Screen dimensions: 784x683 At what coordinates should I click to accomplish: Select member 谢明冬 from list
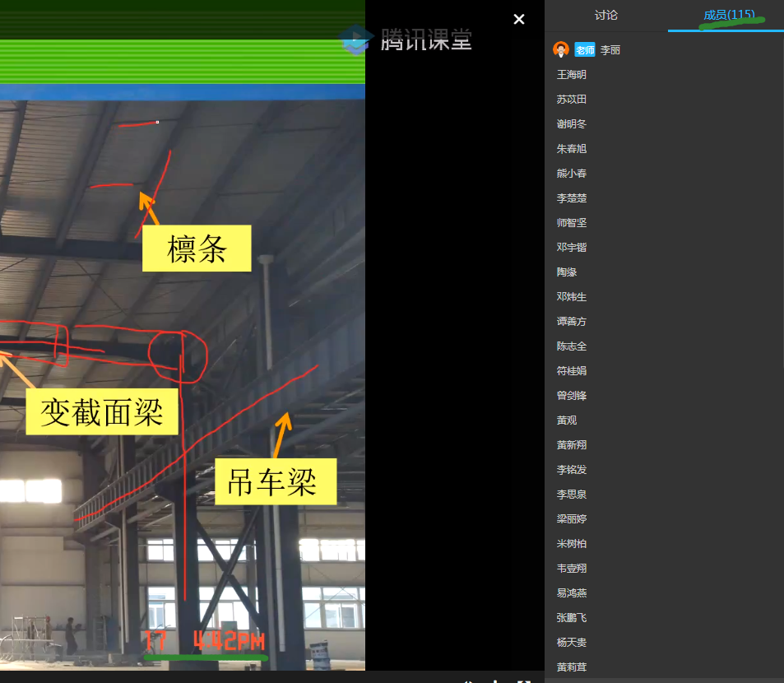[x=572, y=124]
